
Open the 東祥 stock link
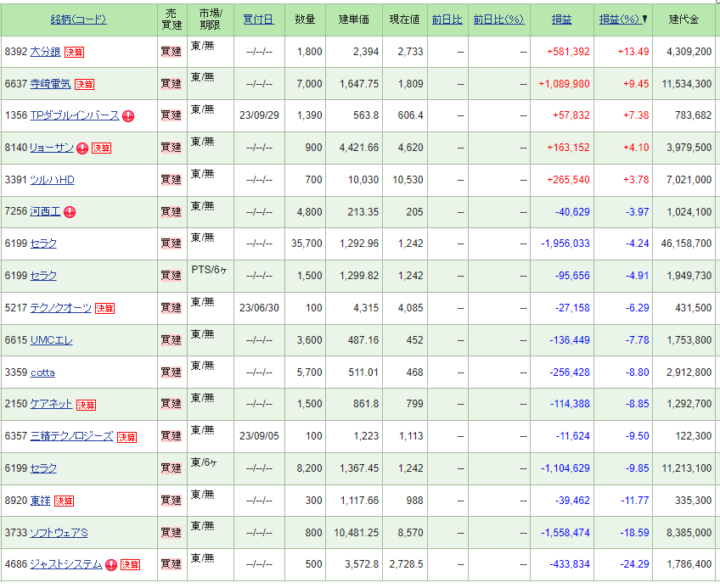point(41,501)
